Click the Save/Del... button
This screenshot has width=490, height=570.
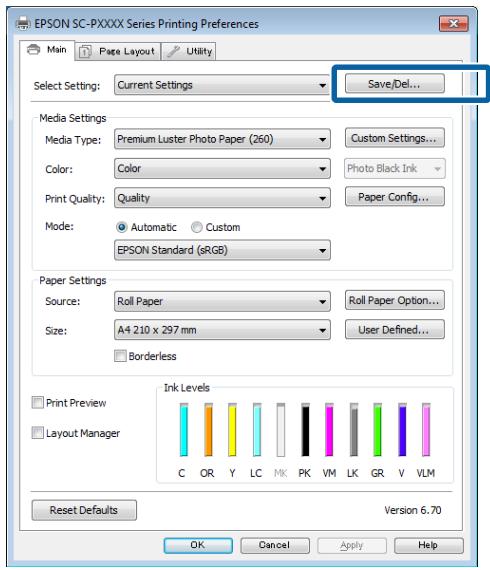(394, 84)
